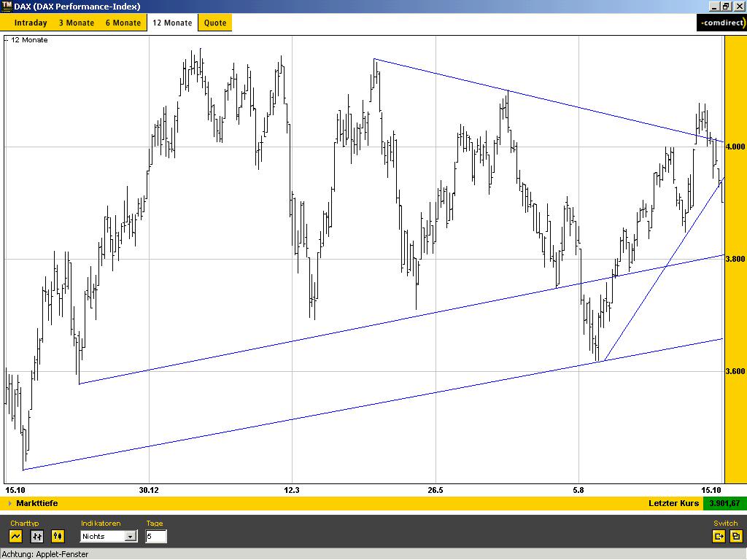Select the candlestick chart type icon

pyautogui.click(x=58, y=536)
